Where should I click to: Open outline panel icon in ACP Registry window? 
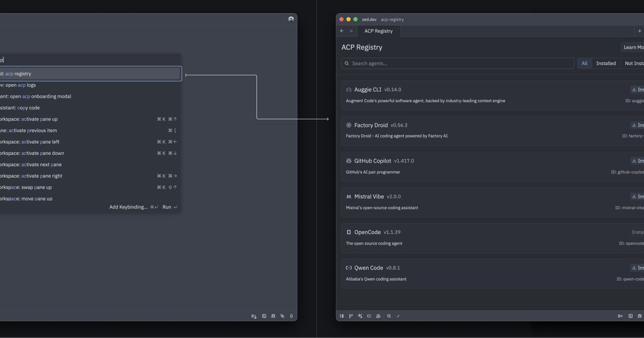click(369, 316)
